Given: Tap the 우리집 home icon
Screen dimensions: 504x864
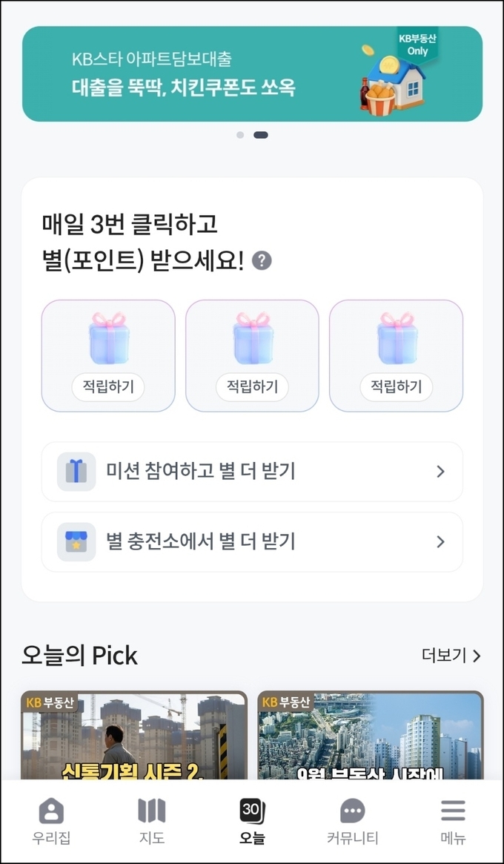Looking at the screenshot, I should tap(50, 811).
